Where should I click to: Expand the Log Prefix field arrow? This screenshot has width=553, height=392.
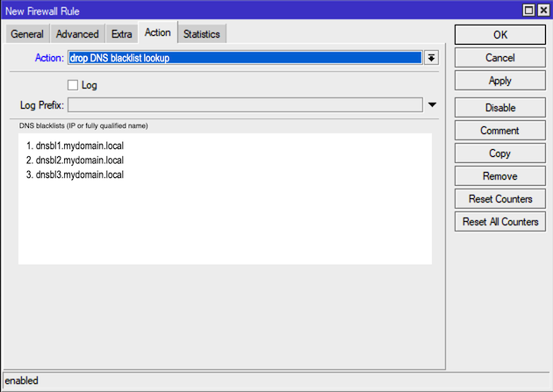(432, 104)
